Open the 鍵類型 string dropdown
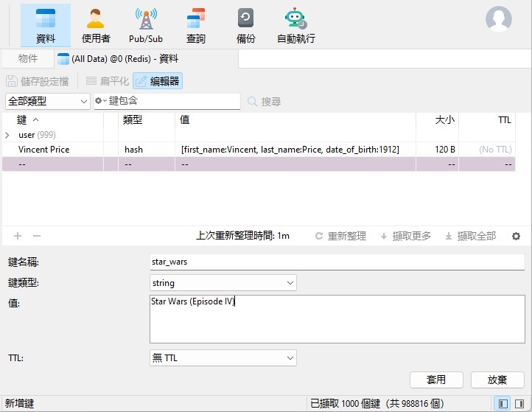Image resolution: width=532 pixels, height=412 pixels. click(x=223, y=283)
